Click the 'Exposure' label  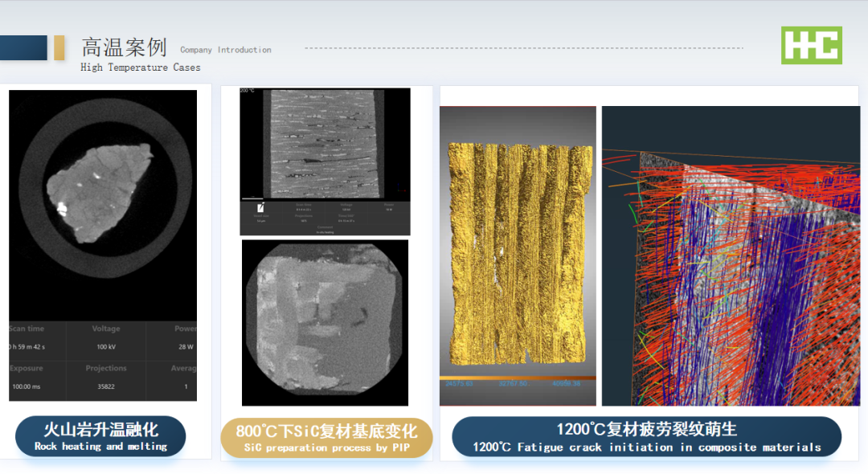[26, 369]
